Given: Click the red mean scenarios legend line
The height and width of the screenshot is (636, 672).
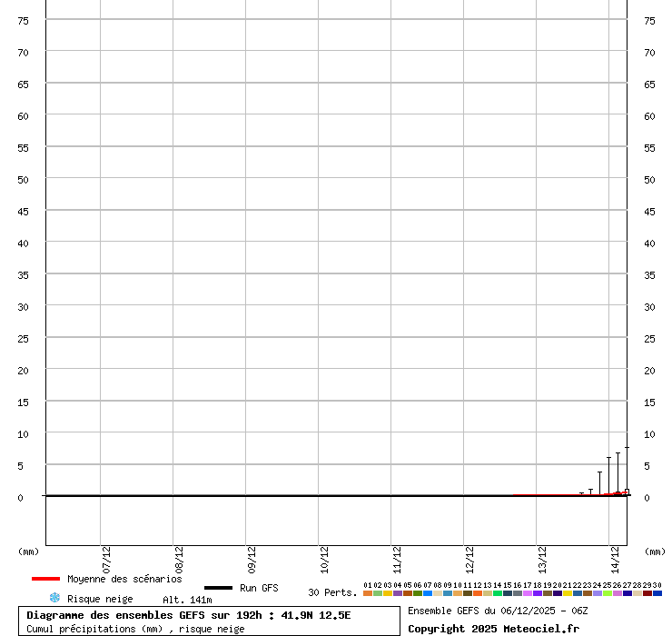Looking at the screenshot, I should click(45, 579).
